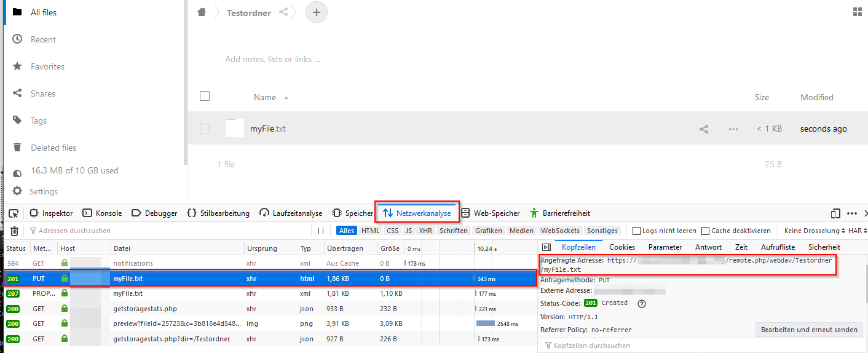Click the plus button to add file

317,12
